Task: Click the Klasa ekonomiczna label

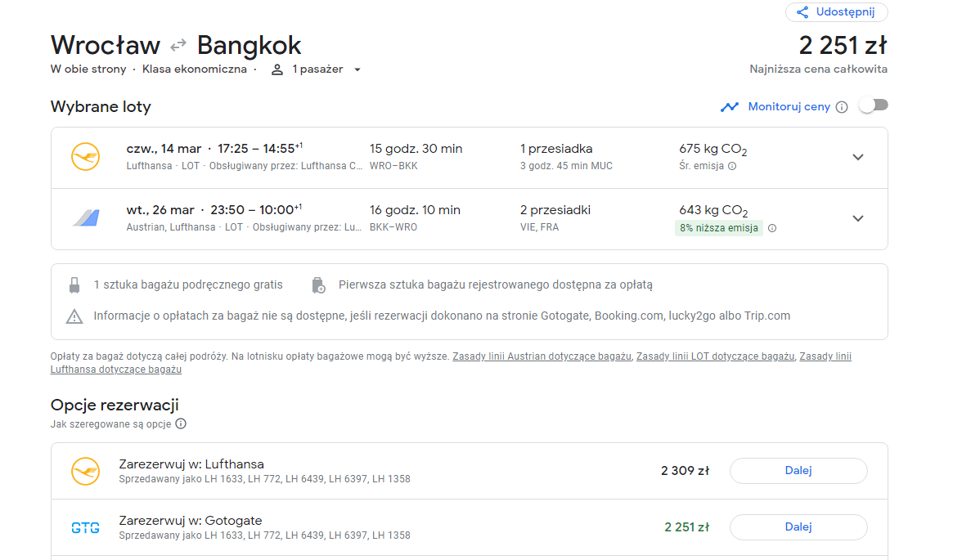Action: 195,69
